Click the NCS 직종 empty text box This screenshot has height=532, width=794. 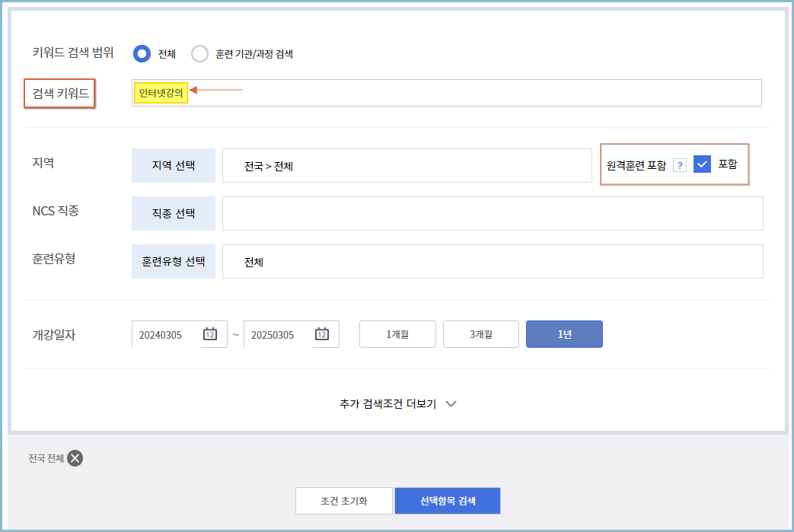click(493, 213)
